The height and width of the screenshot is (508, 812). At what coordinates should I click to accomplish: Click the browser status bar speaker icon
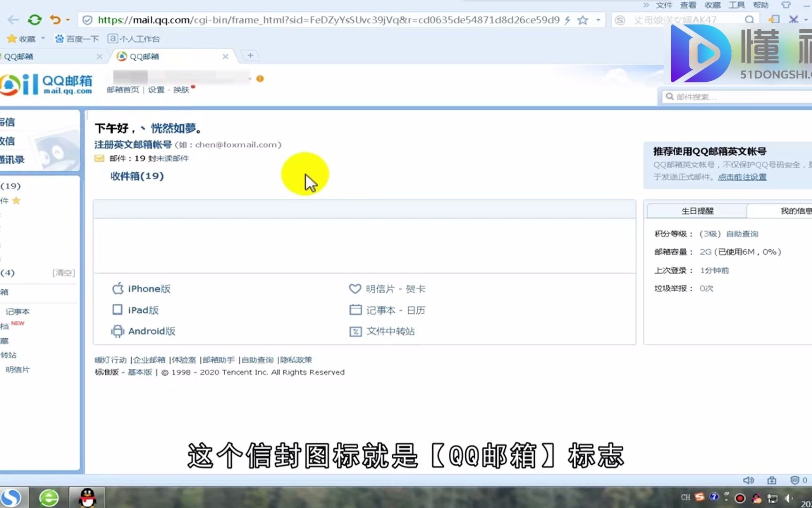tap(749, 480)
